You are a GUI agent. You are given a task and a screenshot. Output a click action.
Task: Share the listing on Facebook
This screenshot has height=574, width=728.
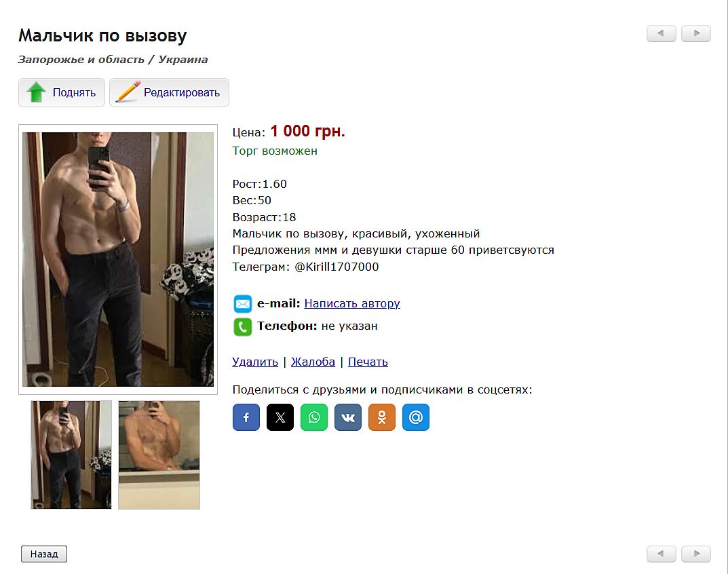pyautogui.click(x=246, y=417)
